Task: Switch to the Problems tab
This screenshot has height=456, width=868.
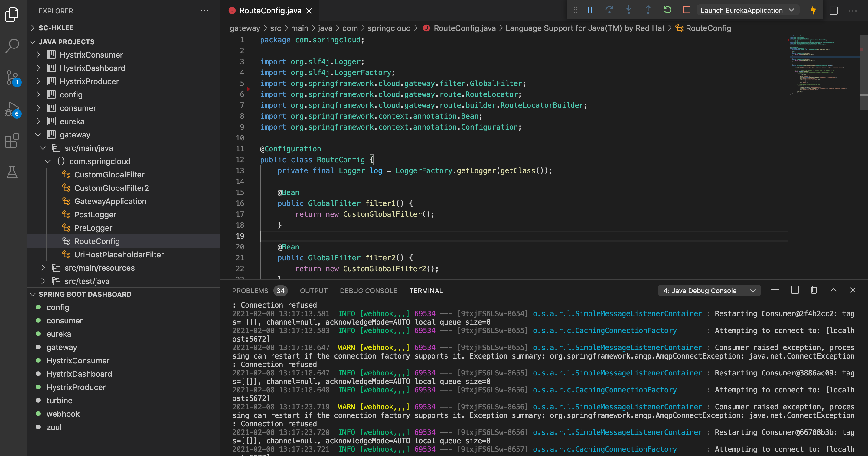Action: pos(250,291)
